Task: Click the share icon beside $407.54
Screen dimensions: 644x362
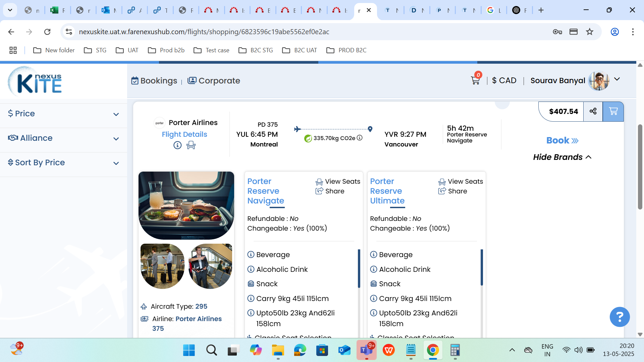Action: point(593,111)
